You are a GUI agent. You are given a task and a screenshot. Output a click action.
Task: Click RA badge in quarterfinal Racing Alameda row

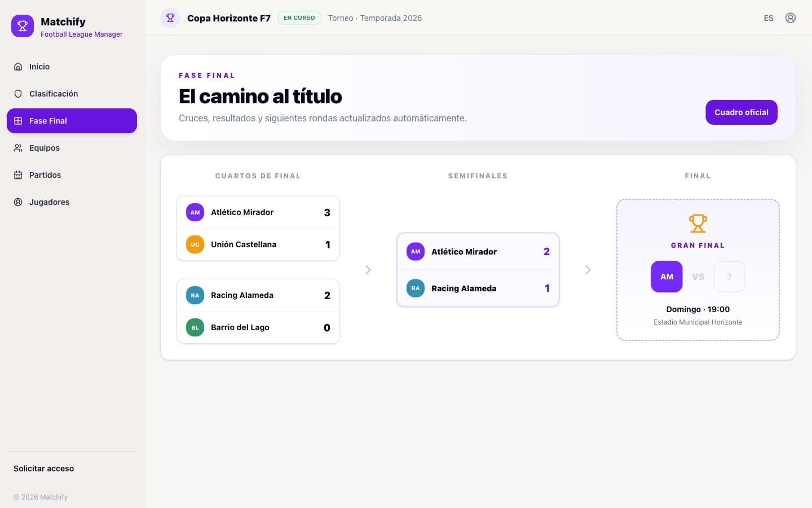(195, 295)
